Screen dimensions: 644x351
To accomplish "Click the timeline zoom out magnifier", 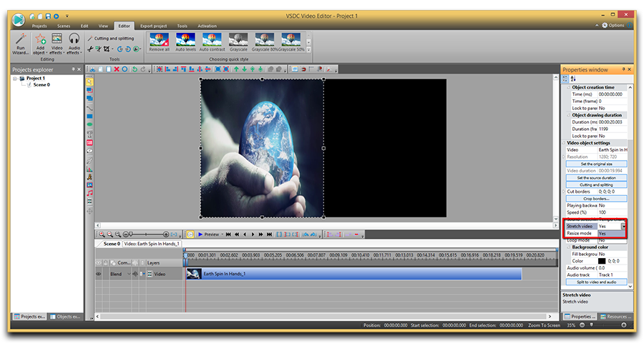I will coord(109,234).
